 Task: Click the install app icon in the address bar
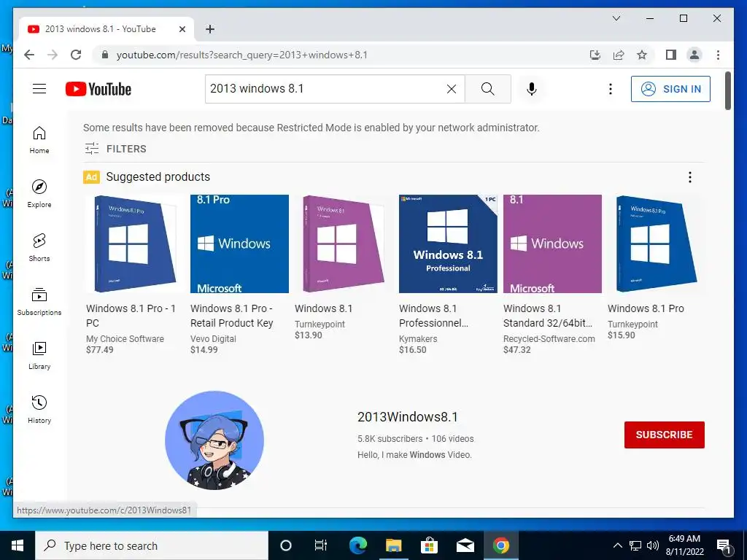pos(595,55)
